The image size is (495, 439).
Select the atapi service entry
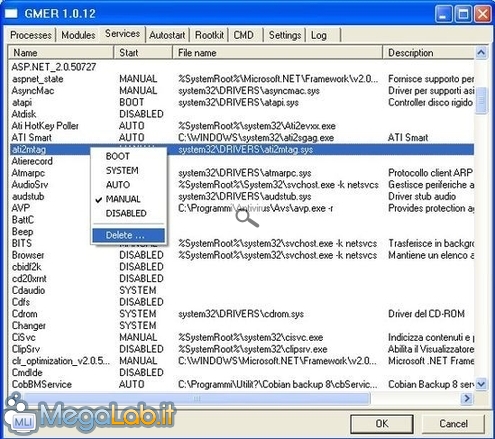click(x=22, y=102)
